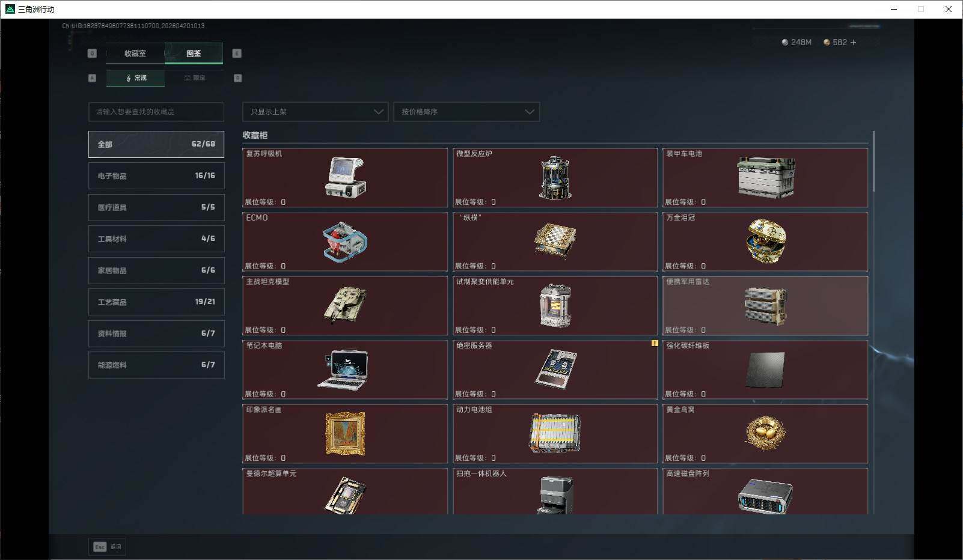Screen dimensions: 963x560
Task: Click the UID text at top left
Action: 133,26
